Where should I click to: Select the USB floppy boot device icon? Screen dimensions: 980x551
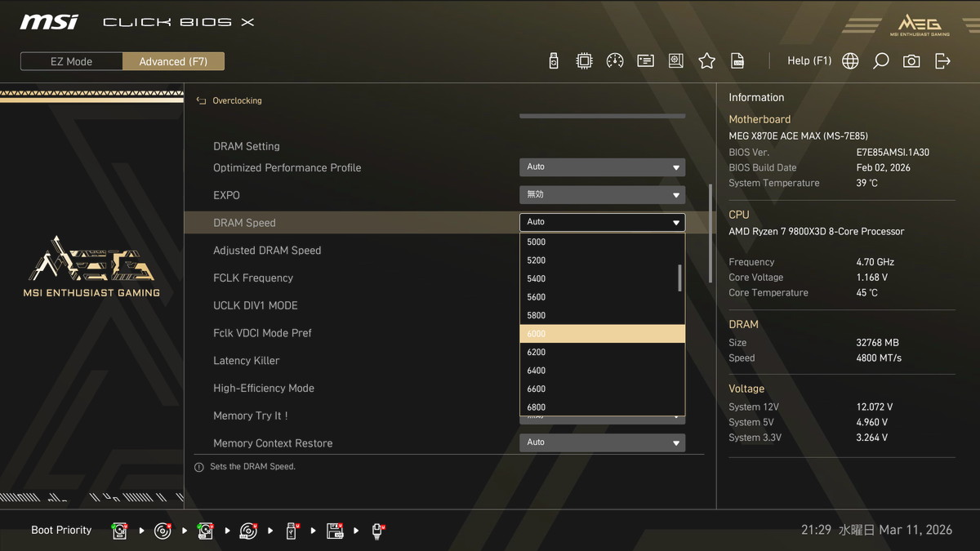tap(335, 531)
